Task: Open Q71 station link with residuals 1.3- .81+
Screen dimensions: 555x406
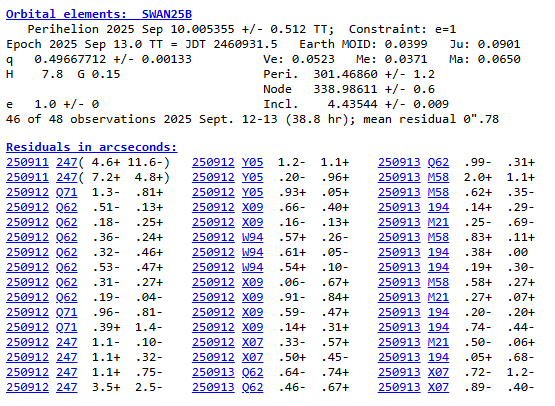Action: point(67,192)
